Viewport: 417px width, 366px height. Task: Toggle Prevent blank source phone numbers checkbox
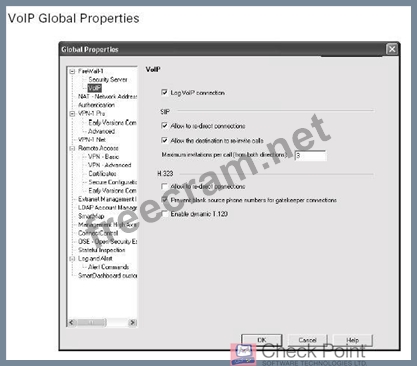pos(164,200)
